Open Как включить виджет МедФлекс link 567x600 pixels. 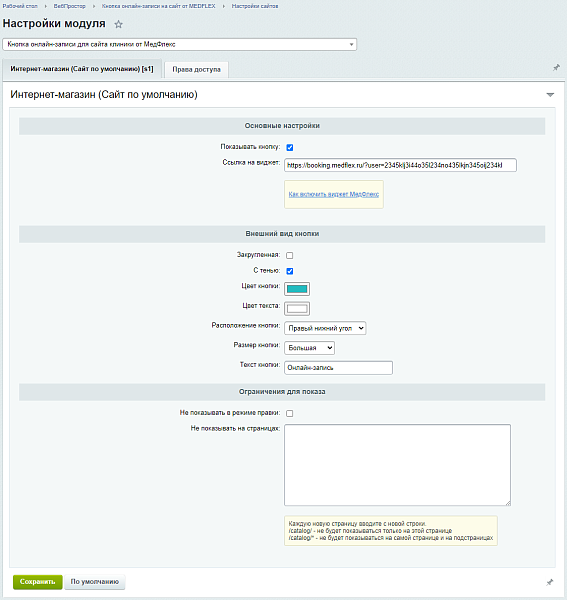pos(334,194)
